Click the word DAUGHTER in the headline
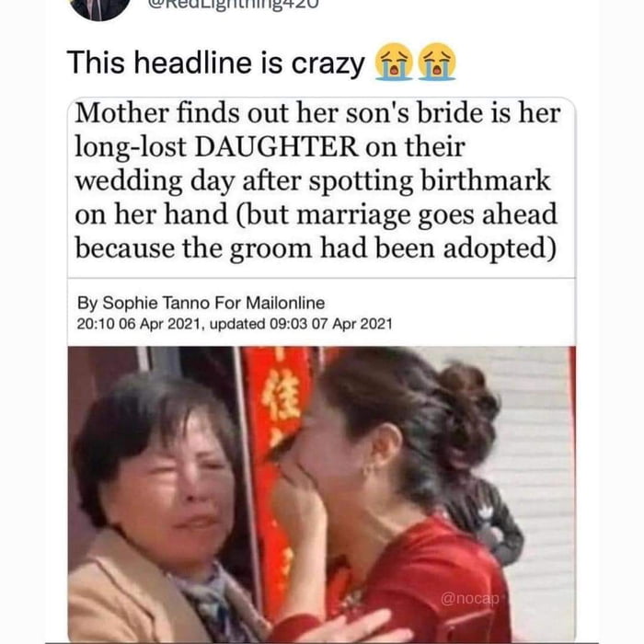Image resolution: width=644 pixels, height=644 pixels. point(276,146)
